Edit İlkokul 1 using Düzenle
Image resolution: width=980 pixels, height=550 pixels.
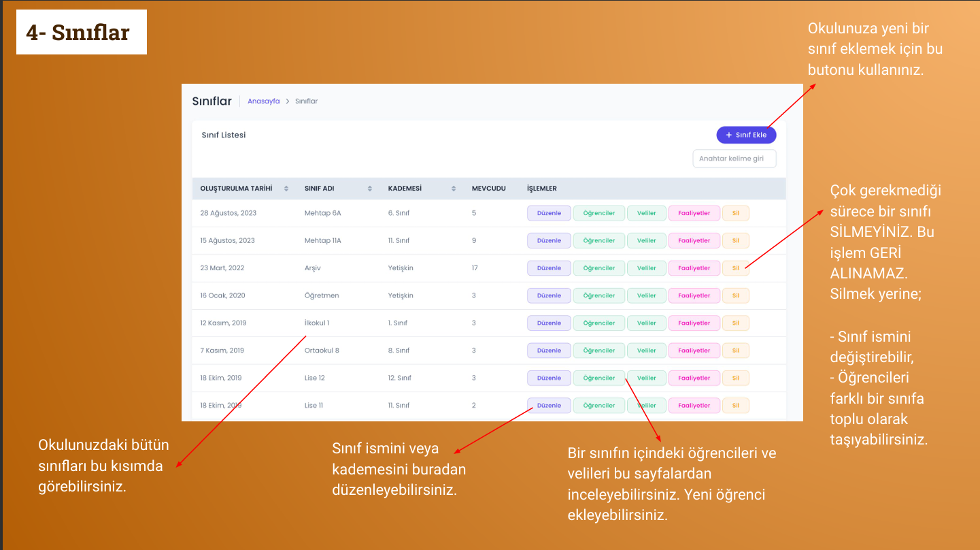tap(549, 323)
